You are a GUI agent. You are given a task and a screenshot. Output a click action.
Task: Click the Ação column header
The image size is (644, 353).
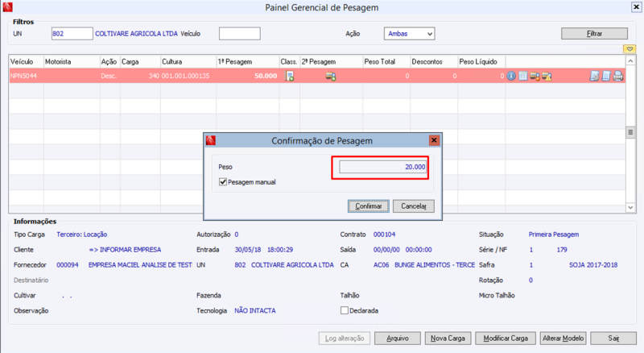pos(109,62)
